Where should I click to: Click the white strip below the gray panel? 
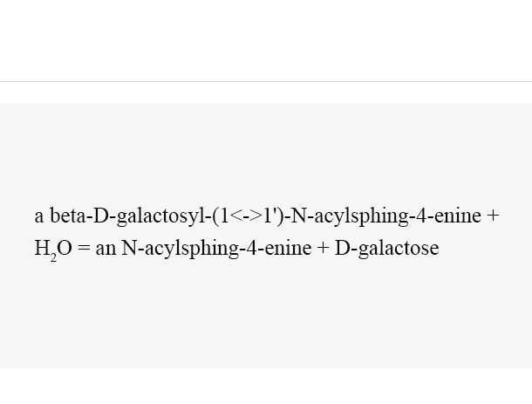[x=266, y=386]
